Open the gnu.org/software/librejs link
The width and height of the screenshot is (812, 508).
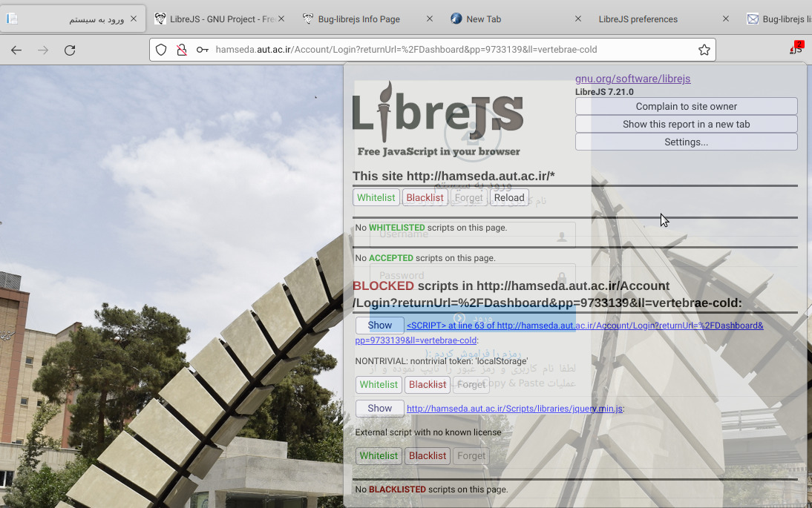point(632,79)
